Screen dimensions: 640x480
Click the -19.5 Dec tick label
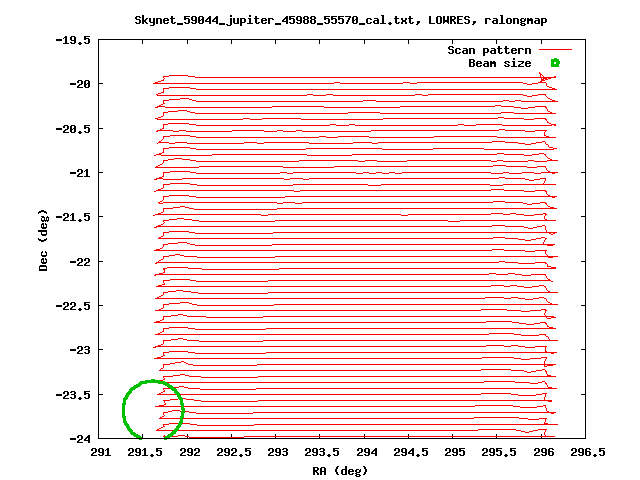click(x=73, y=40)
